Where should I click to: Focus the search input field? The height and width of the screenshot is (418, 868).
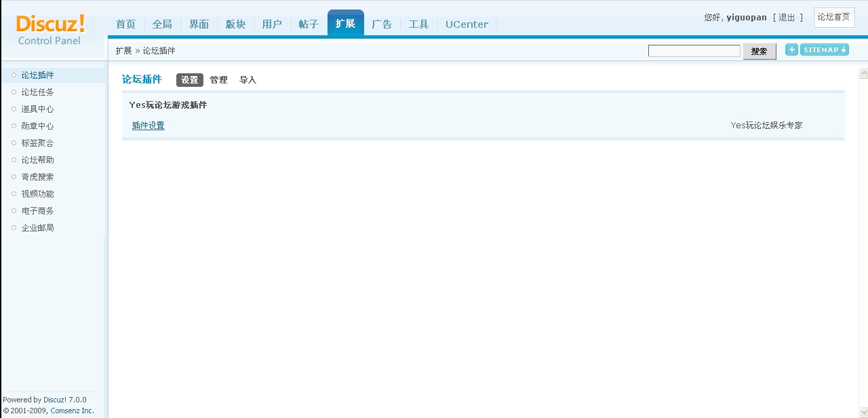tap(694, 51)
